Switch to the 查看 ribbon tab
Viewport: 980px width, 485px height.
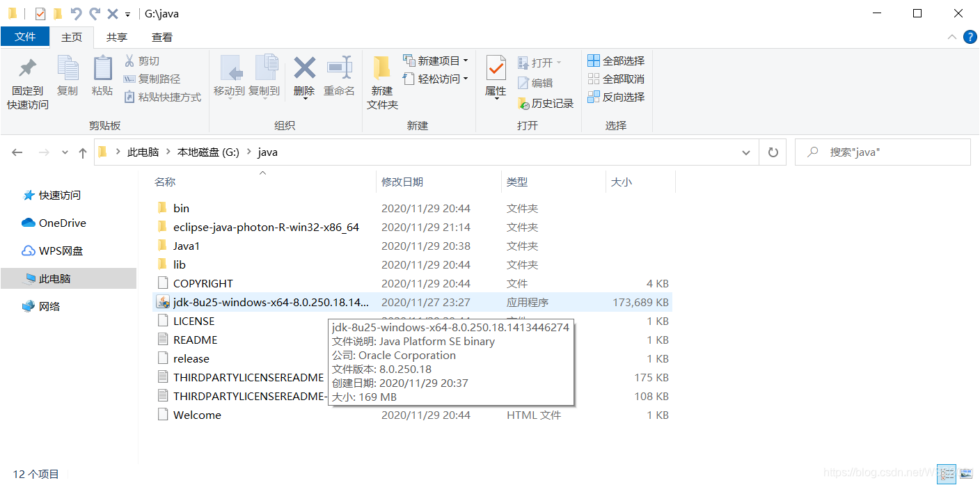click(161, 37)
